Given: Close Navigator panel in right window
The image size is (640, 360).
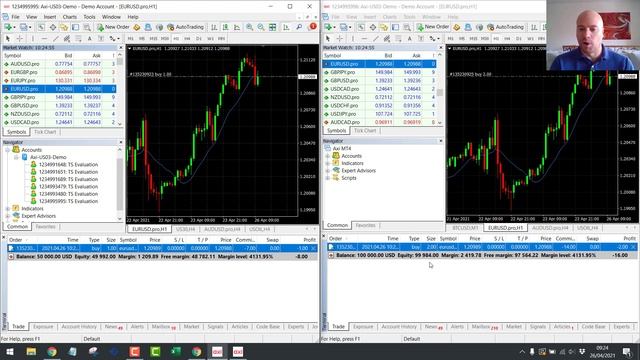Looking at the screenshot, I should pyautogui.click(x=440, y=141).
